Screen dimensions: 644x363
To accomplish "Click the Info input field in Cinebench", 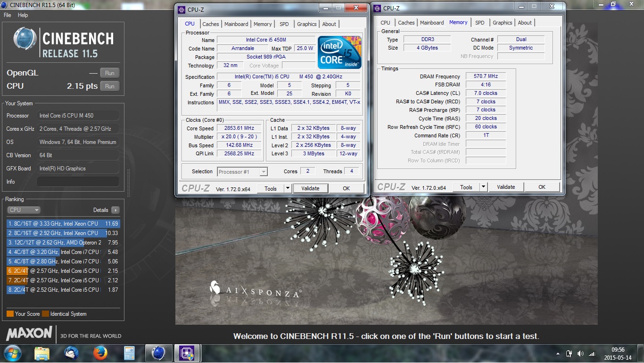I will pyautogui.click(x=78, y=182).
